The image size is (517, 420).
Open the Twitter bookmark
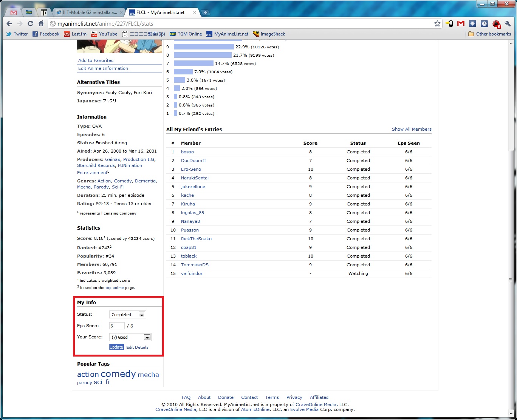coord(17,34)
